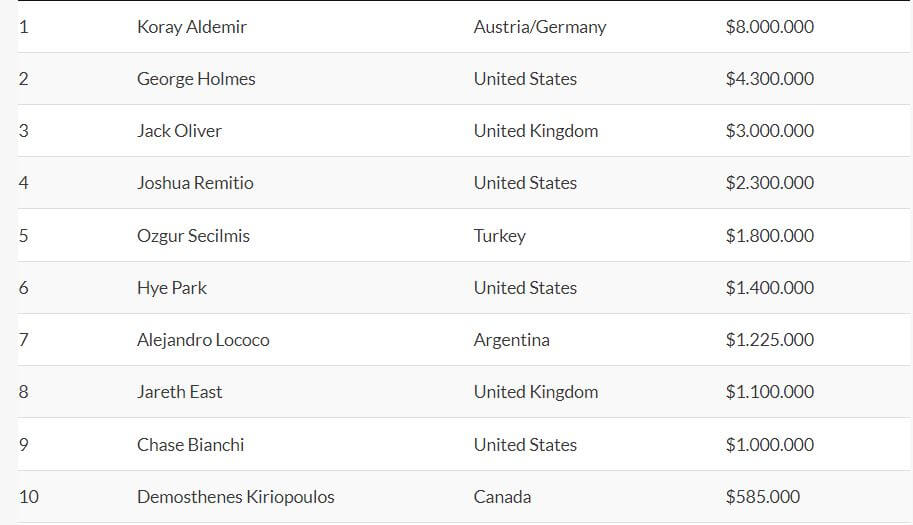The width and height of the screenshot is (913, 525).
Task: Click the $585.000 prize amount
Action: point(763,497)
